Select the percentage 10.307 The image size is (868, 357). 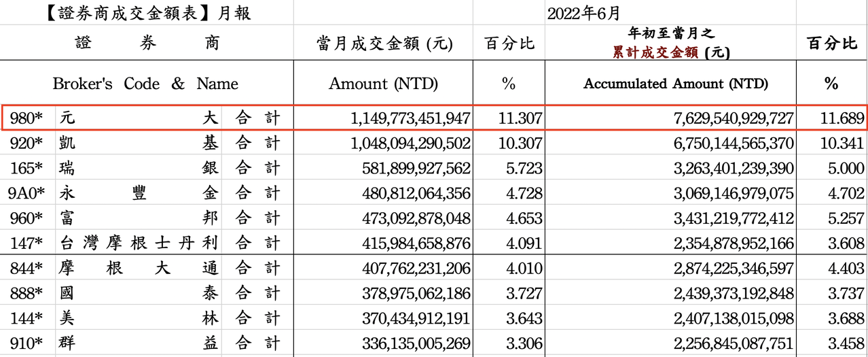[x=520, y=143]
